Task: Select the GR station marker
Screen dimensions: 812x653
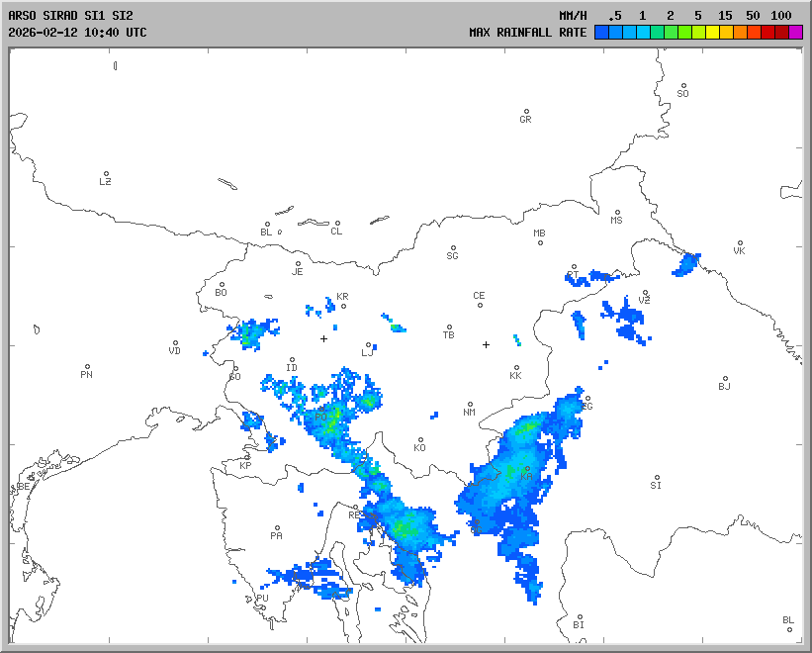Action: [526, 112]
